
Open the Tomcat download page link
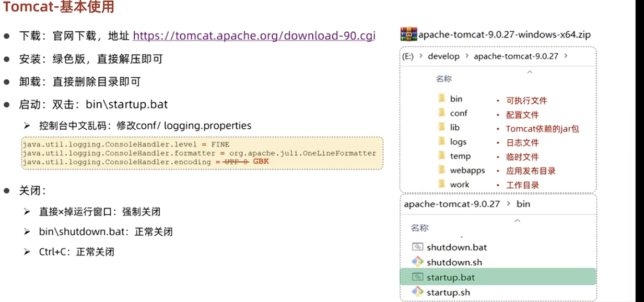[x=254, y=35]
